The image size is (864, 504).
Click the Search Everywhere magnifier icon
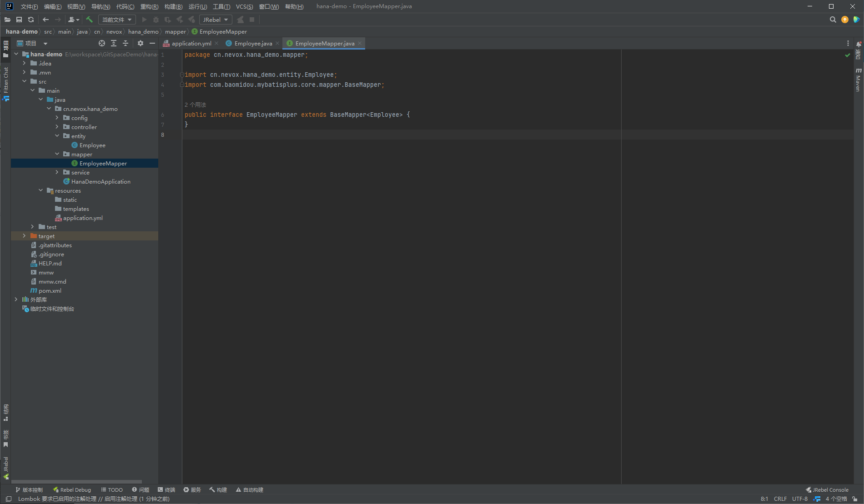833,20
